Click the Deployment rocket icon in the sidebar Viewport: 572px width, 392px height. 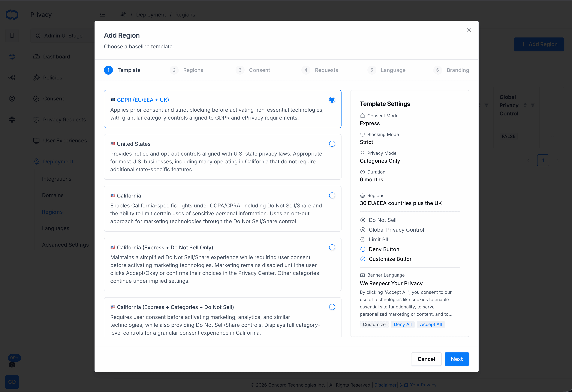36,161
